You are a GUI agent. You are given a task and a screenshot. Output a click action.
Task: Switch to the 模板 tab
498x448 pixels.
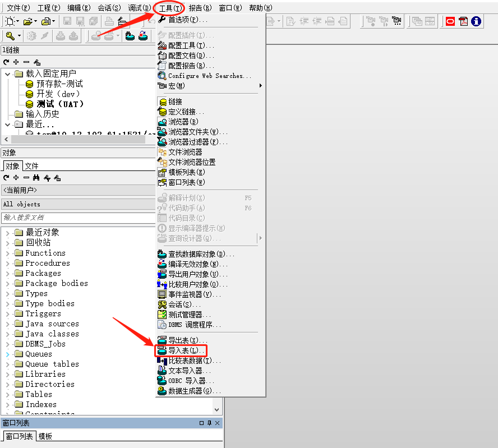(44, 436)
